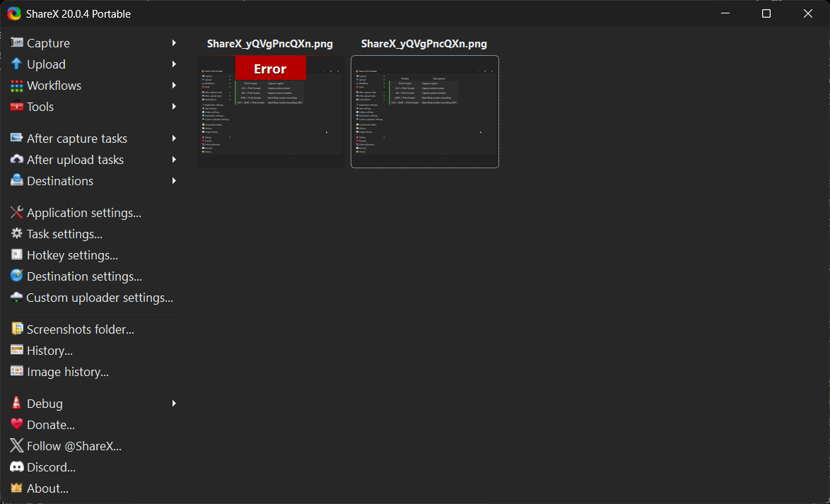
Task: Click the red Error label on thumbnail
Action: [271, 69]
